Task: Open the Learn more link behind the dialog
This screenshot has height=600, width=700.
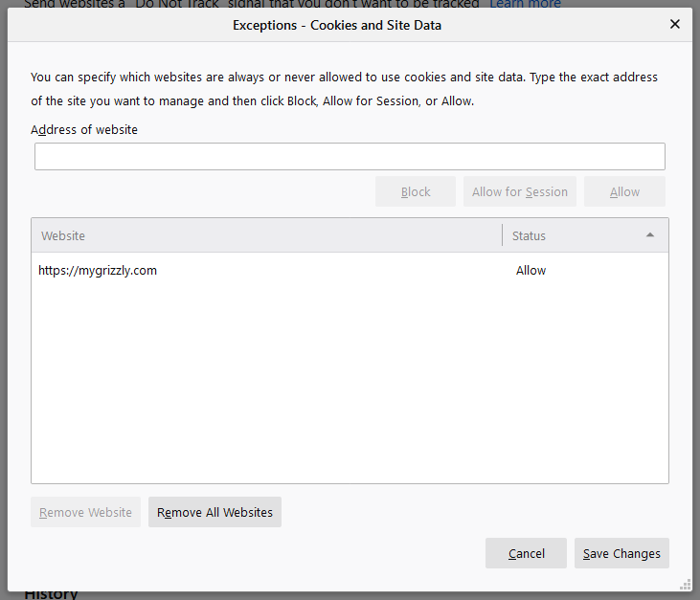Action: click(526, 4)
